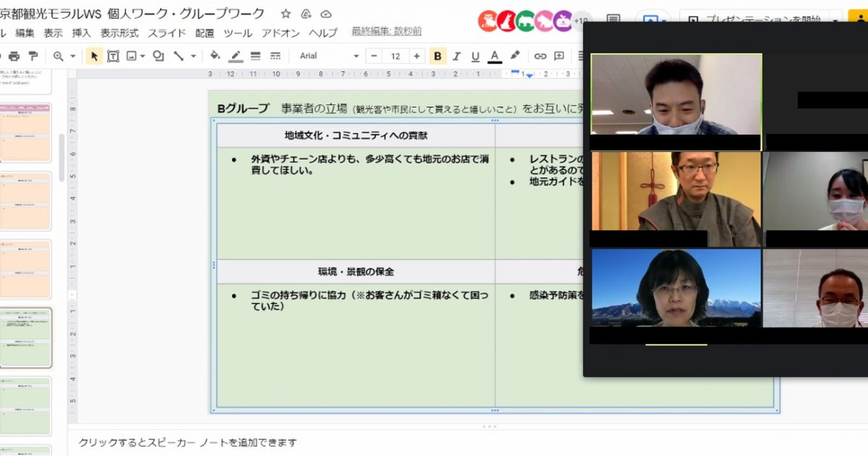Expand the zoom level dropdown arrow

(73, 56)
